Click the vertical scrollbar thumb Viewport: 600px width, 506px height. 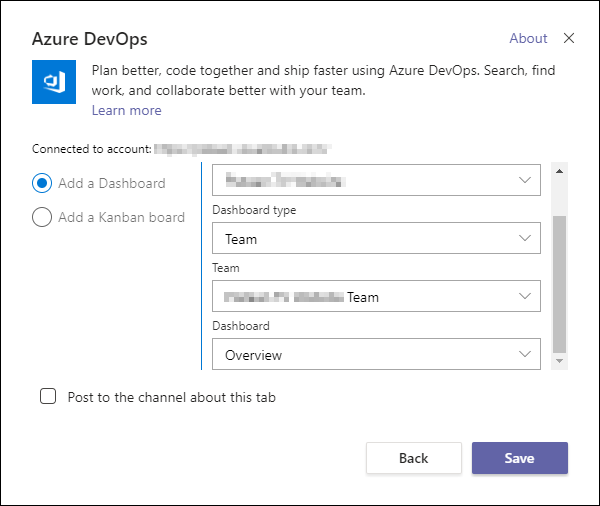point(559,284)
